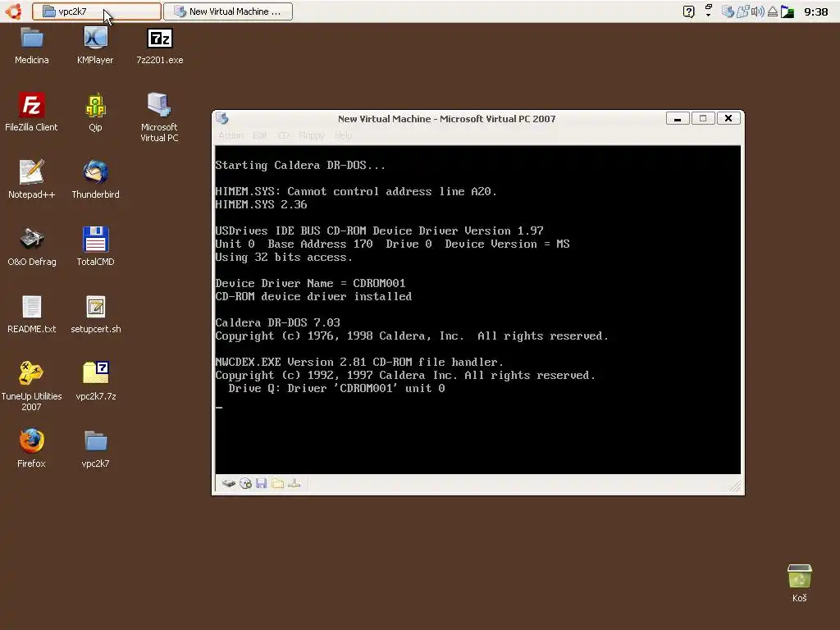840x630 pixels.
Task: Click the 'Caldera DR-DOS 7.03' line
Action: click(277, 322)
